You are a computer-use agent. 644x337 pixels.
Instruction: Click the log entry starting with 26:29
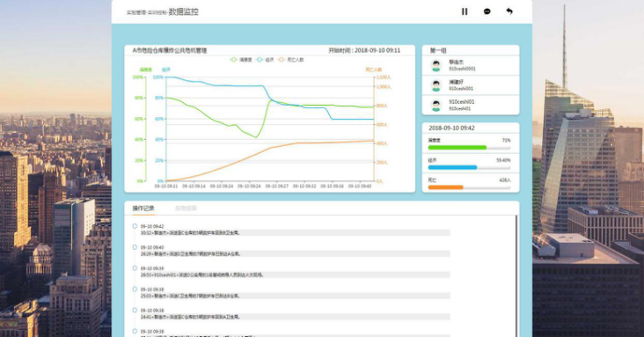[x=295, y=254]
